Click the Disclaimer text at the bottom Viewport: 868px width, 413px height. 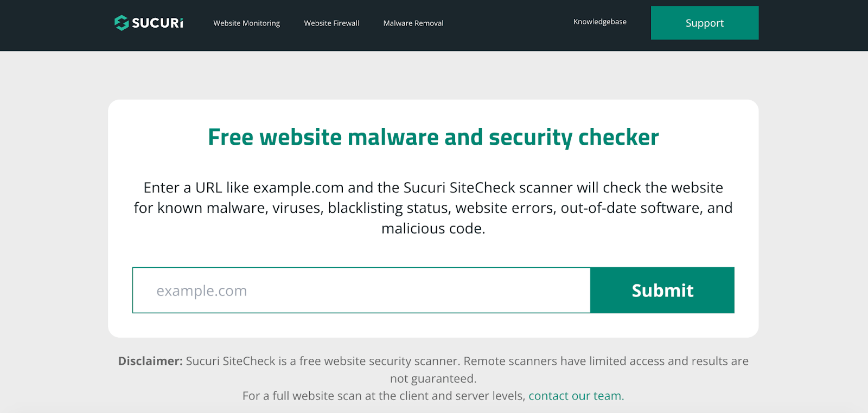[149, 361]
